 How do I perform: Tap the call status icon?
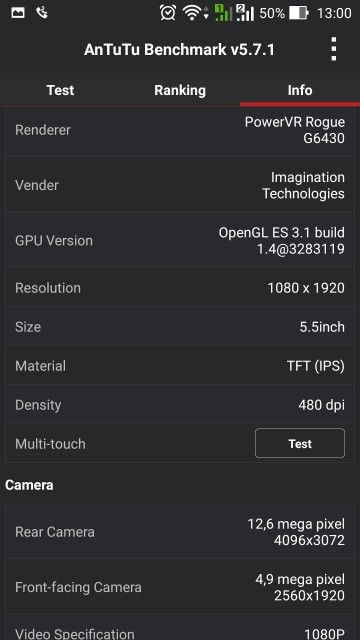[42, 13]
